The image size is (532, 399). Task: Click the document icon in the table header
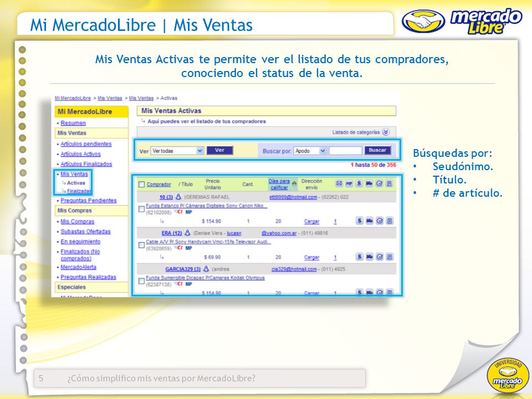point(389,183)
